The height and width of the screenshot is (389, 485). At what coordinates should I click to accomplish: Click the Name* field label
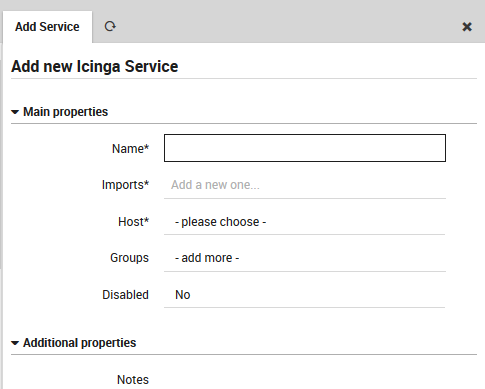coord(130,149)
